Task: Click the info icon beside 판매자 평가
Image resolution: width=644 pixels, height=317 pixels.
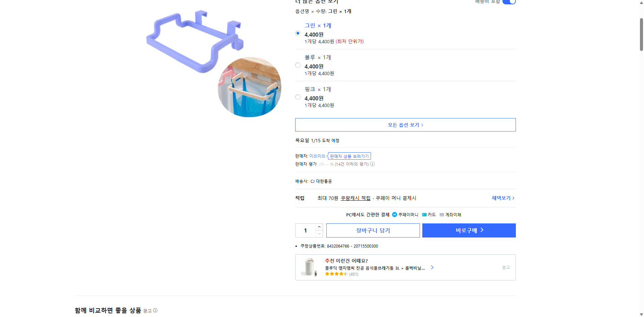Action: [372, 164]
